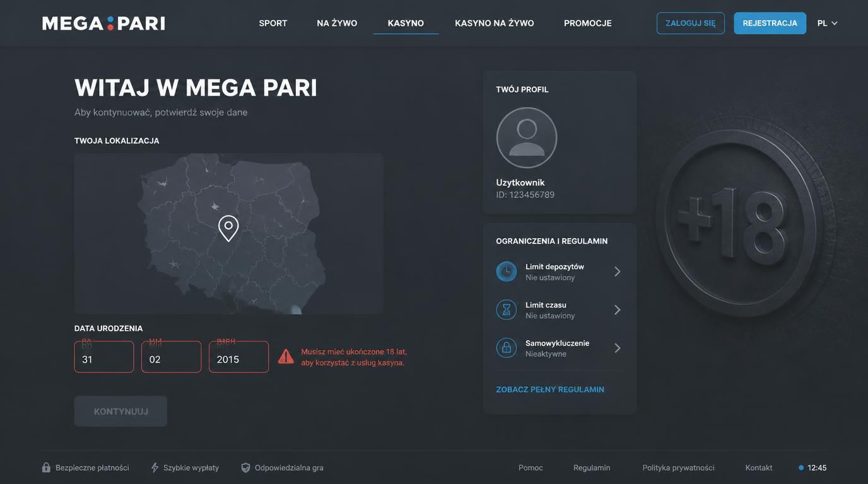Expand the Limit czasu chevron
The height and width of the screenshot is (484, 868).
tap(618, 310)
